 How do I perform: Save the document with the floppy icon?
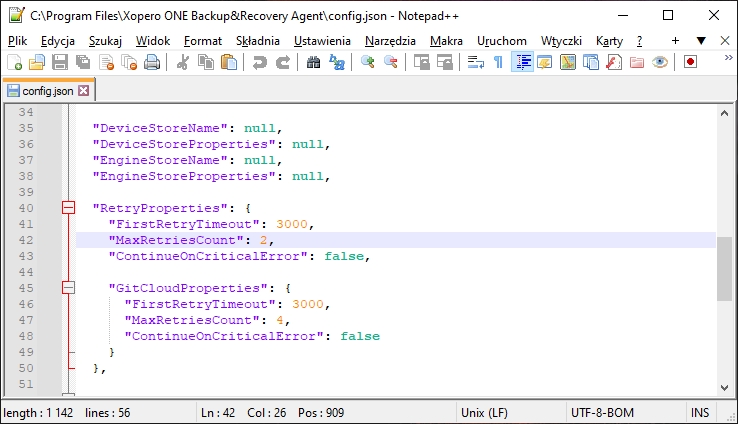click(60, 62)
